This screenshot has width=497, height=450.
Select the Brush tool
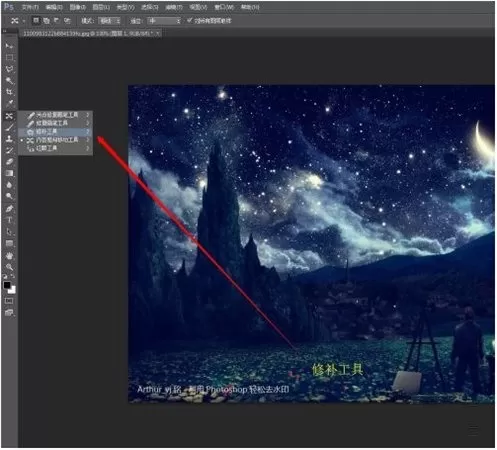pos(9,127)
